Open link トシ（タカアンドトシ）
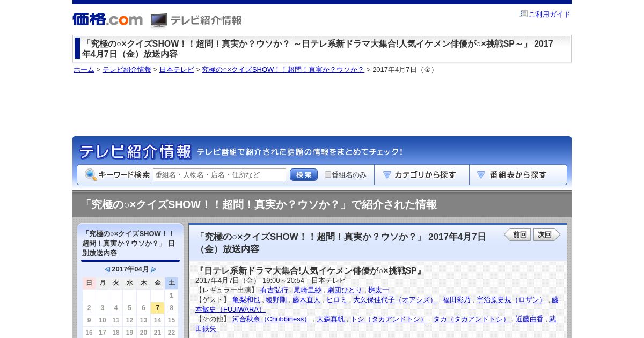This screenshot has height=338, width=644. (x=389, y=319)
